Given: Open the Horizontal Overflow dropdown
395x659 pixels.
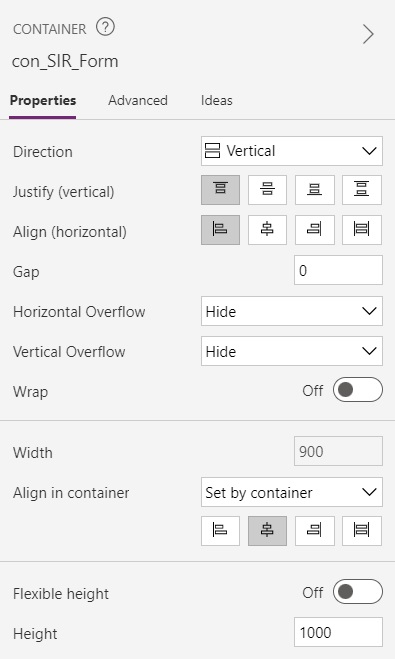Looking at the screenshot, I should tap(292, 311).
